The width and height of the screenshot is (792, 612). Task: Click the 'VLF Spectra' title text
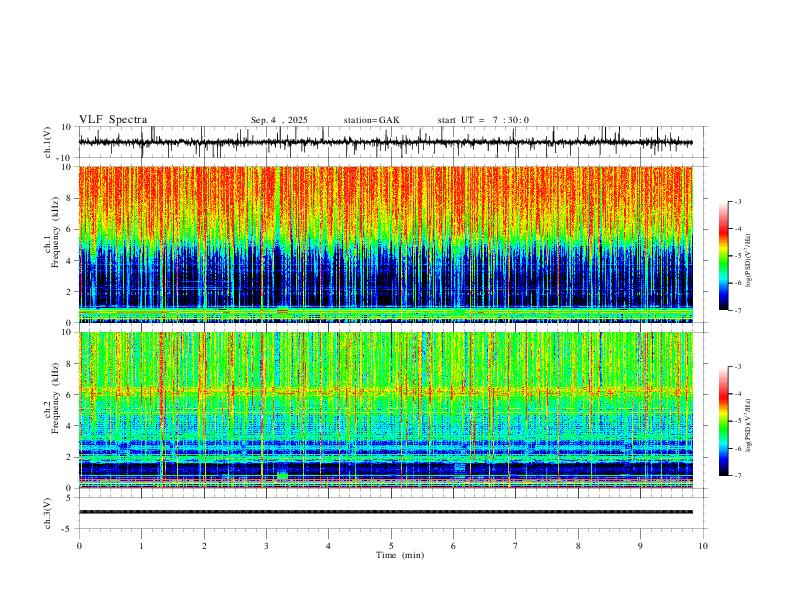point(113,120)
